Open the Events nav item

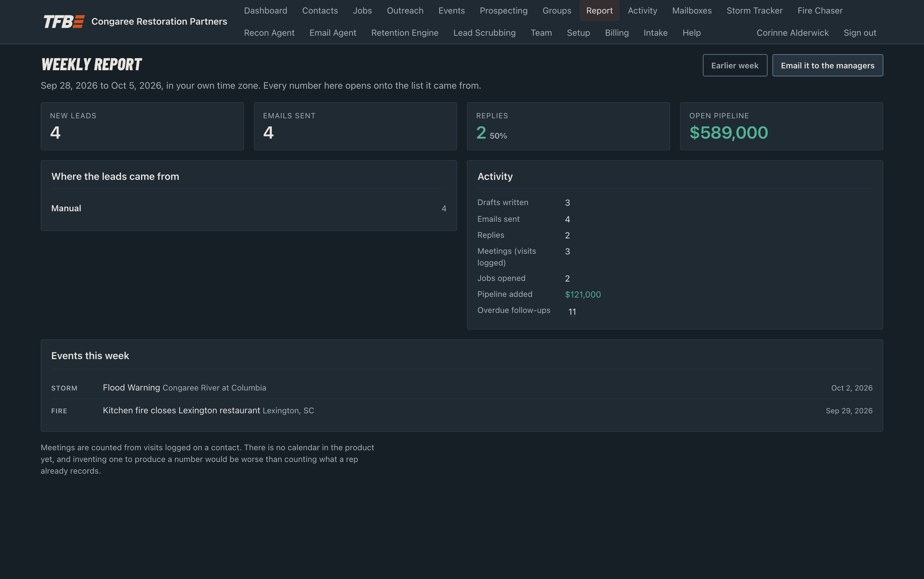tap(452, 11)
